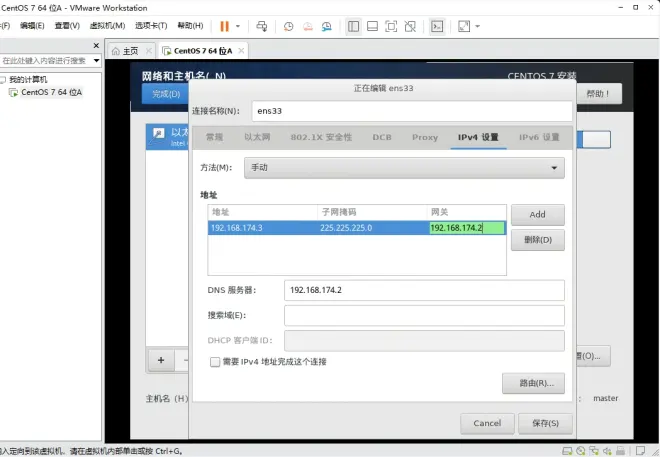Image resolution: width=660 pixels, height=457 pixels.
Task: Revert to the previous snapshot icon
Action: pos(308,27)
